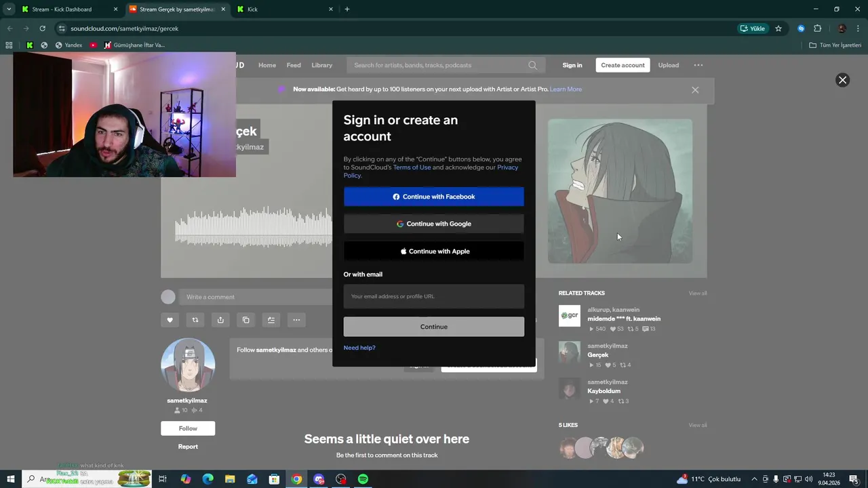
Task: Open Microsoft Edge from the taskbar
Action: pos(208,479)
